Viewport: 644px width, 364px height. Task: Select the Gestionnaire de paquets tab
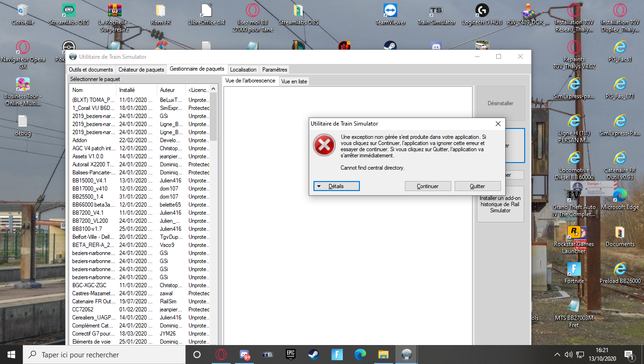pyautogui.click(x=197, y=69)
